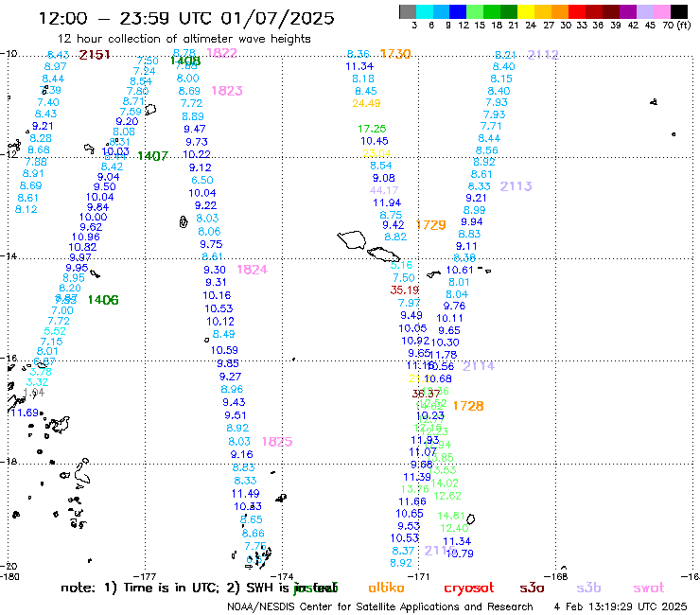Click the wave height '11.89' near the islands
The image size is (700, 615).
click(x=25, y=413)
